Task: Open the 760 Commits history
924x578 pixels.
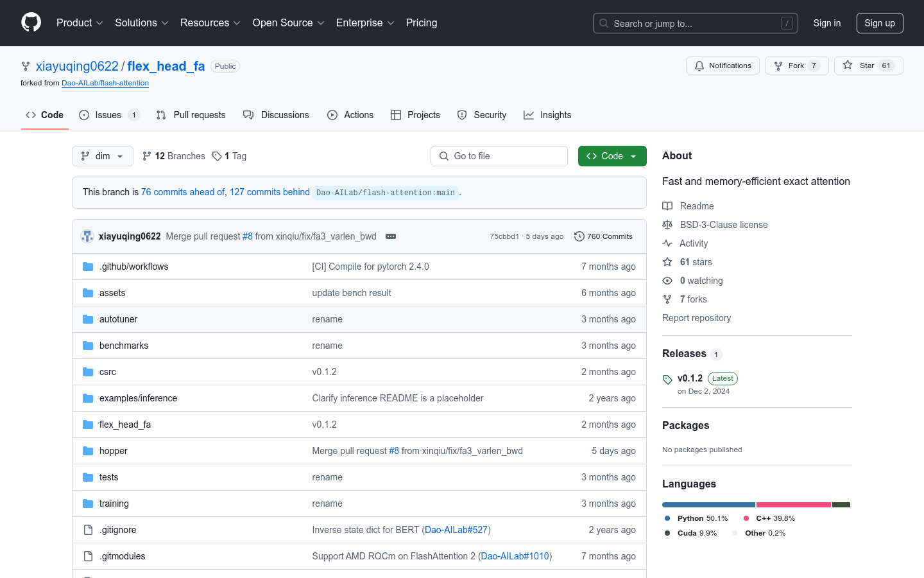Action: click(604, 236)
